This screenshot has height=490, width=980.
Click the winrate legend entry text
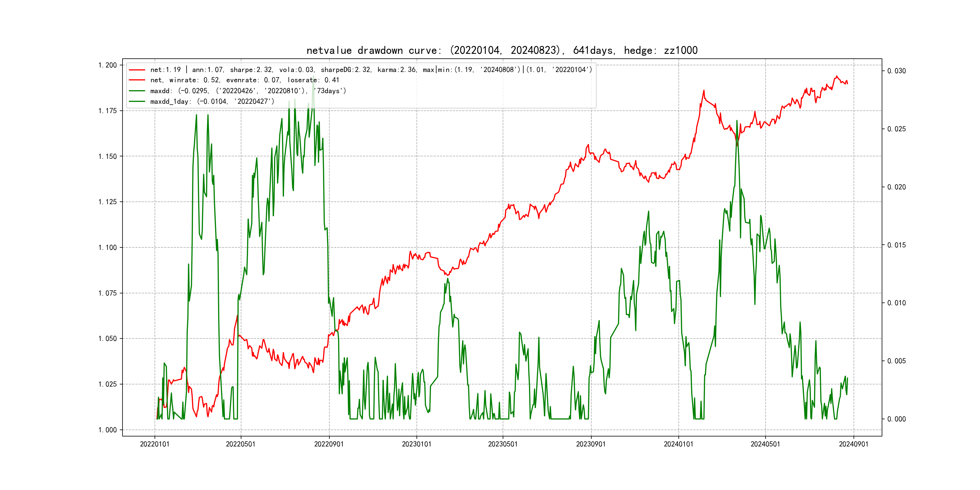(244, 80)
